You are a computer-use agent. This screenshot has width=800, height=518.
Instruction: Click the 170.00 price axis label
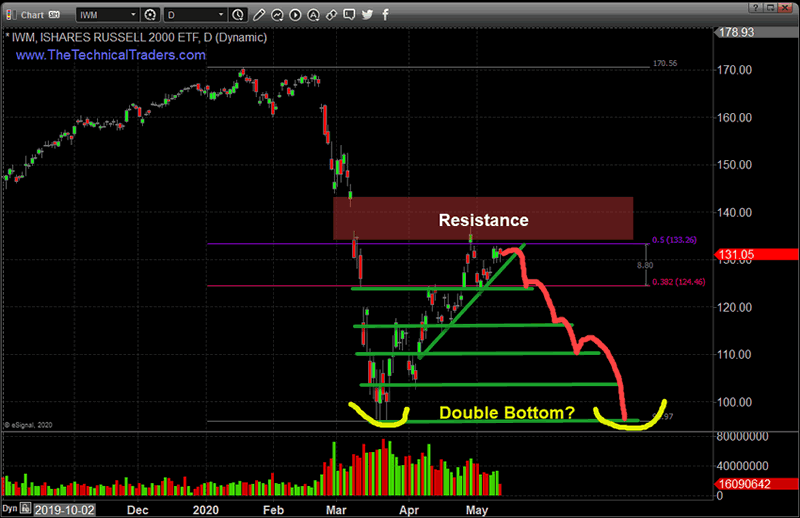click(x=734, y=70)
